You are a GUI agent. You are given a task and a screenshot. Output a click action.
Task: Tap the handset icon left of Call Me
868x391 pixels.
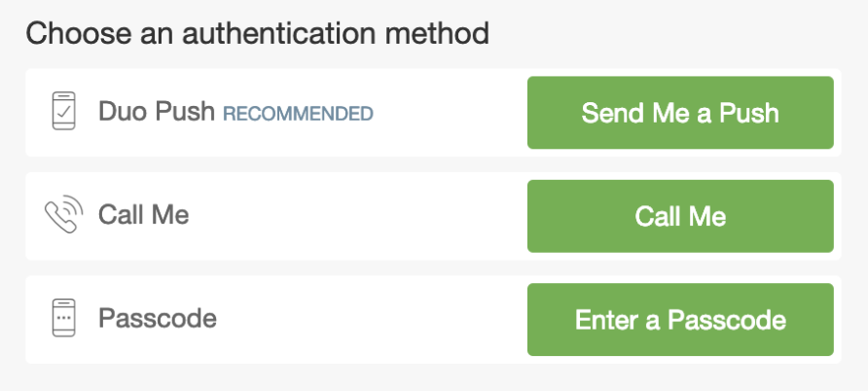pyautogui.click(x=63, y=215)
